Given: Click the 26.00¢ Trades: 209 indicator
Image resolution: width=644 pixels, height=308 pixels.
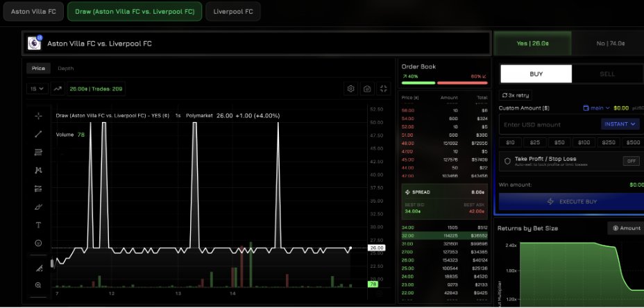Looking at the screenshot, I should pos(96,89).
